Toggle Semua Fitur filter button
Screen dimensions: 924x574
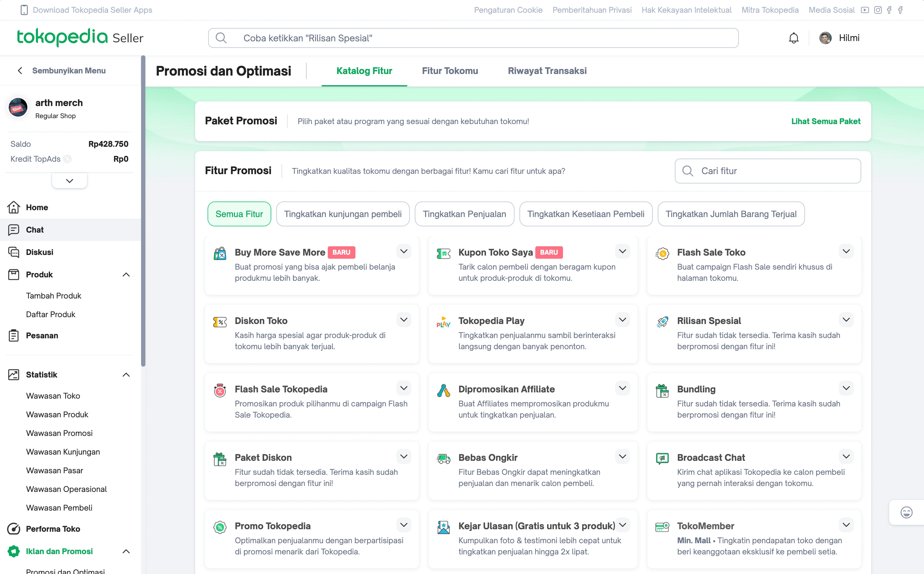(239, 214)
